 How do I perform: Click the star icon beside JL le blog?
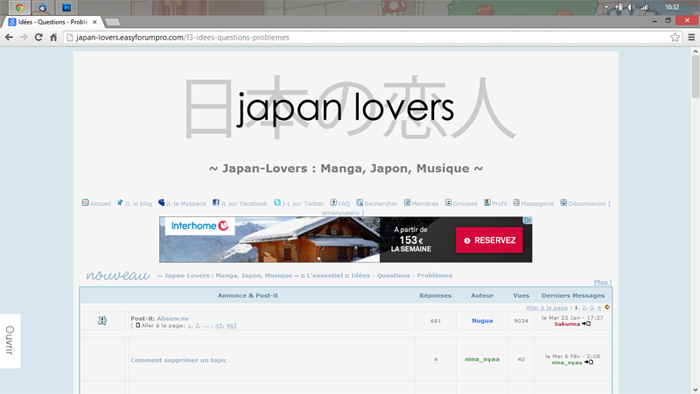pos(120,203)
